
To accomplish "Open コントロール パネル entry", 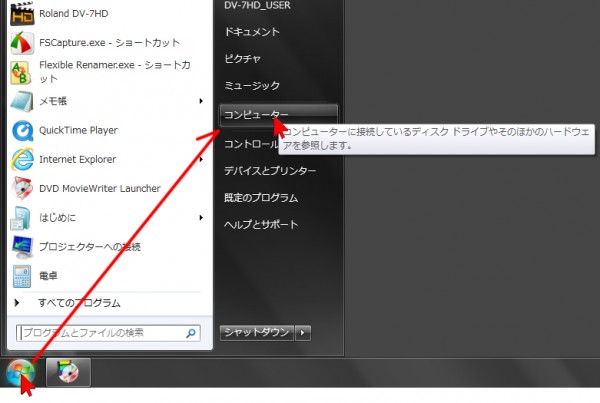I will pos(251,144).
